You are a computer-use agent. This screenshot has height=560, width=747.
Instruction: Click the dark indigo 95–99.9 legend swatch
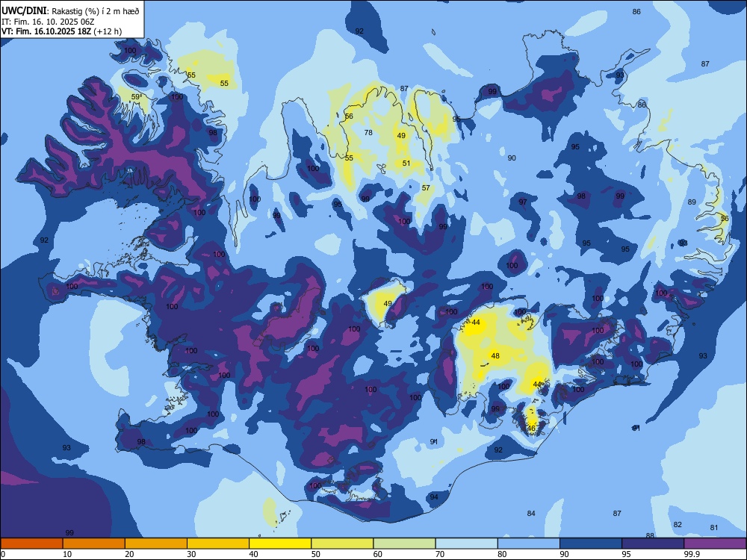click(653, 544)
